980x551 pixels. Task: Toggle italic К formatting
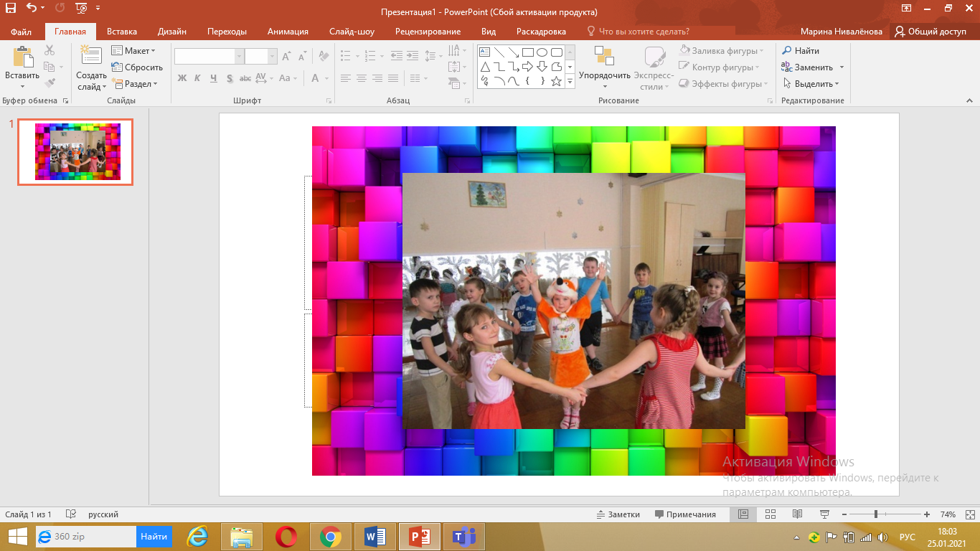(x=197, y=78)
